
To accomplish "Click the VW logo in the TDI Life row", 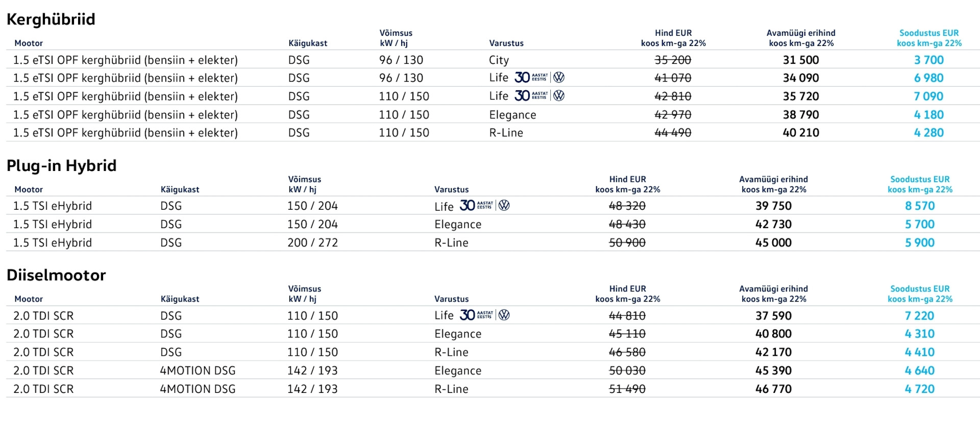I will click(x=504, y=315).
